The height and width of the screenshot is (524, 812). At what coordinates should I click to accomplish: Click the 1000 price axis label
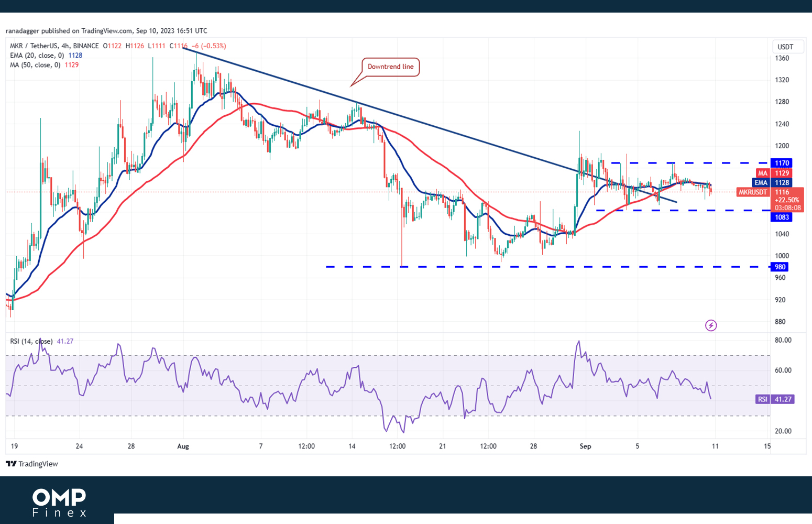pos(782,256)
